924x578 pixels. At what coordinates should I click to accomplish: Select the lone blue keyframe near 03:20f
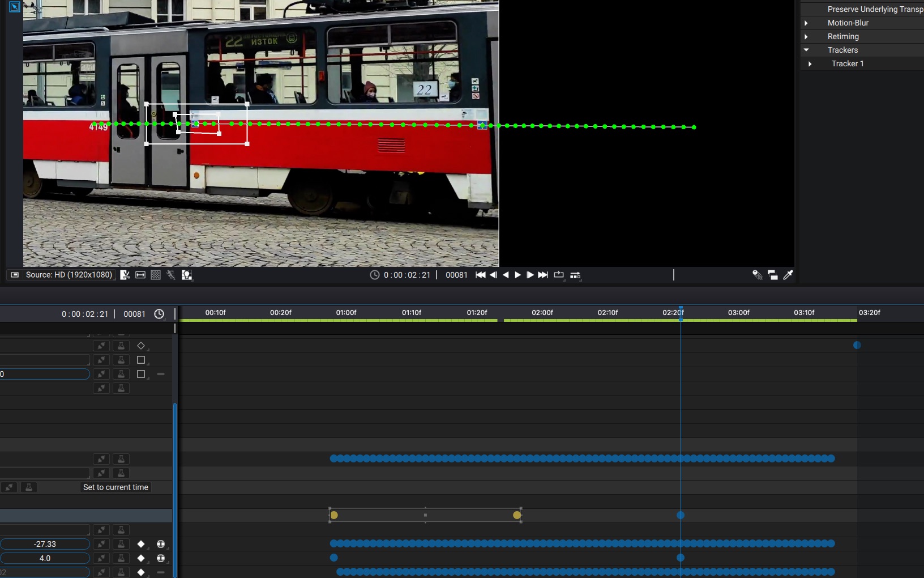[857, 345]
